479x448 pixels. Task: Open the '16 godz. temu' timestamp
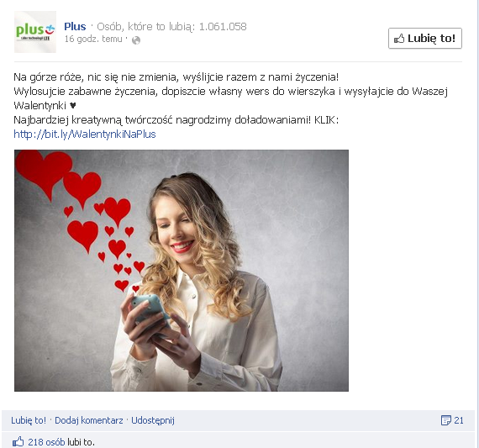click(x=93, y=39)
